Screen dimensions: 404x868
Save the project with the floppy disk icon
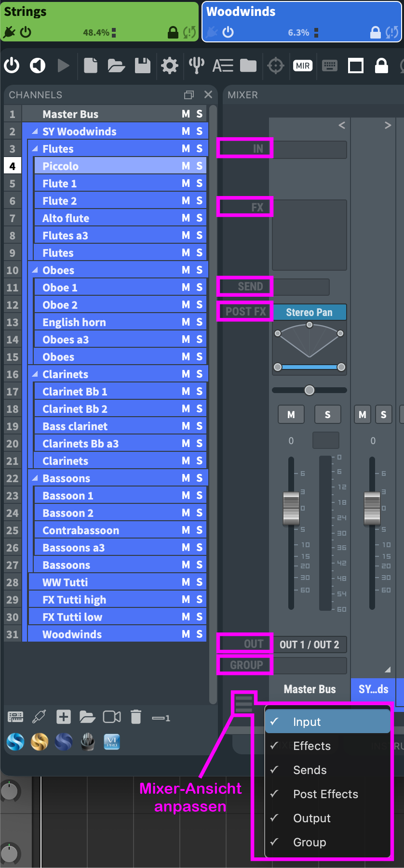point(142,66)
